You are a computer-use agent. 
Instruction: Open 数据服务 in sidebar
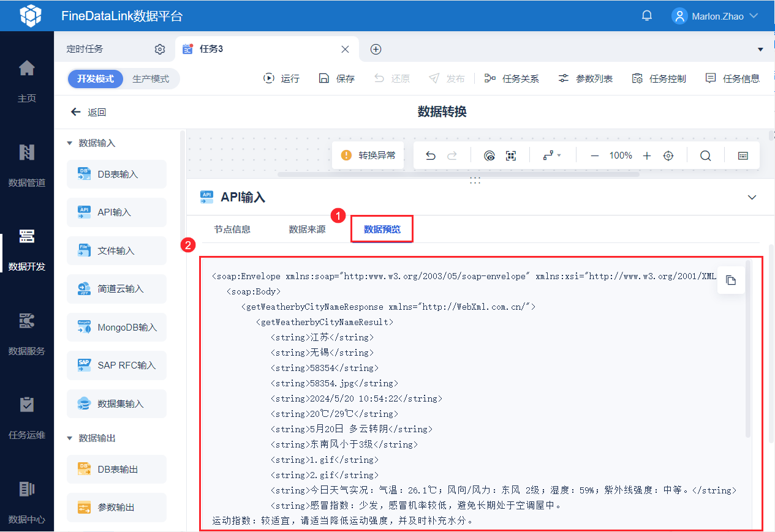click(x=26, y=334)
